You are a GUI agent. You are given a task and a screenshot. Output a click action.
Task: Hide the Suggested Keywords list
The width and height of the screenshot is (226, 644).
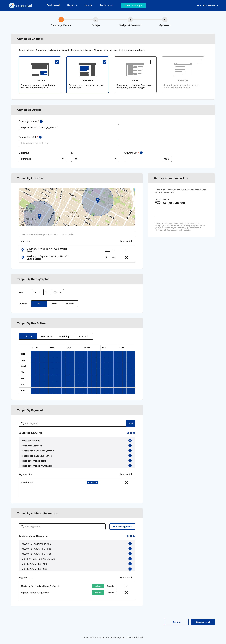(131, 433)
